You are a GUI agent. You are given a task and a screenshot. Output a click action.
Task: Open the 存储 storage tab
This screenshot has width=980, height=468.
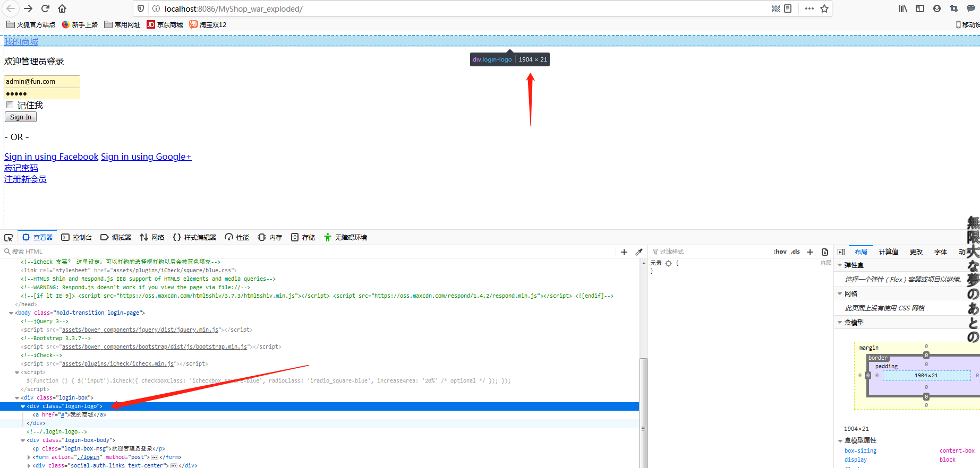click(303, 237)
